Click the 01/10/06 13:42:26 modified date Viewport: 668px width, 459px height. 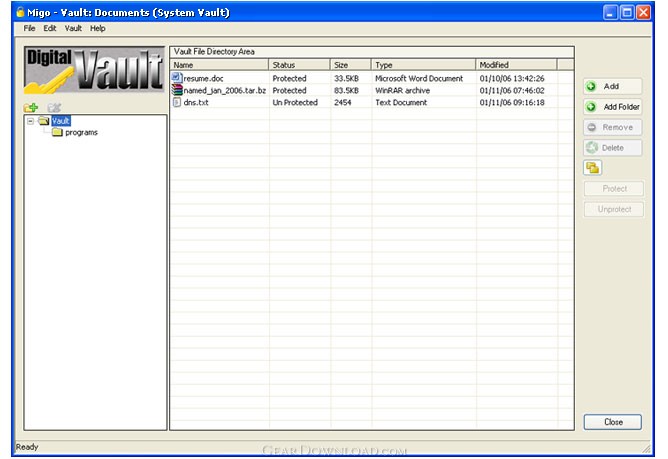(512, 78)
